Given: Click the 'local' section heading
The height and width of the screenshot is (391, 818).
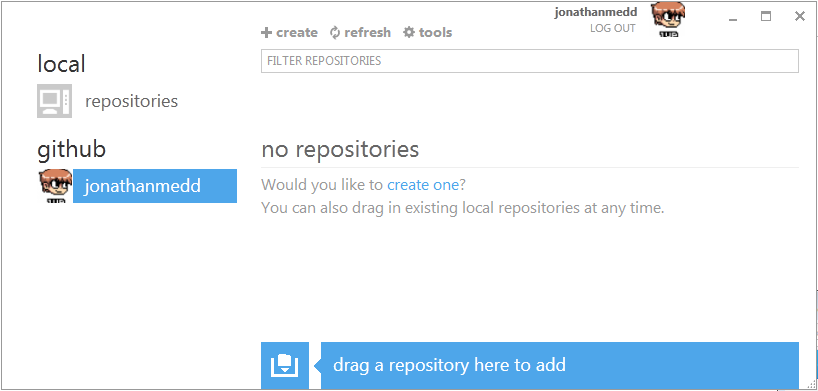Looking at the screenshot, I should click(x=61, y=64).
